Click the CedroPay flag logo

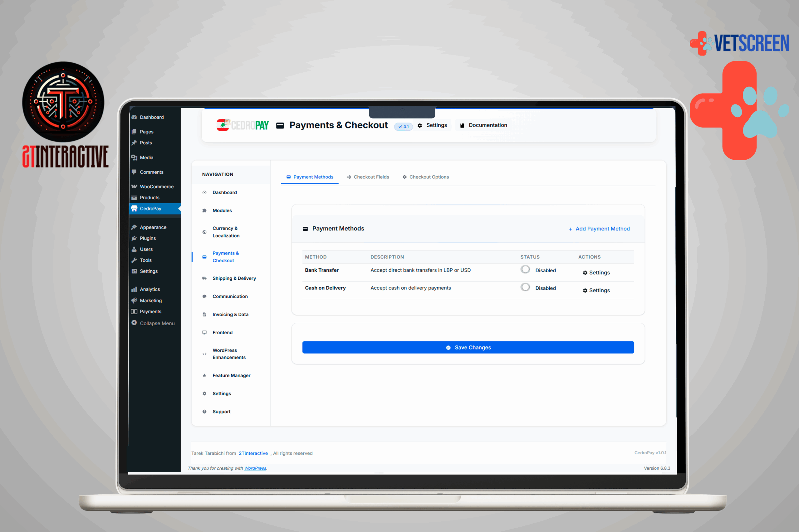tap(223, 125)
